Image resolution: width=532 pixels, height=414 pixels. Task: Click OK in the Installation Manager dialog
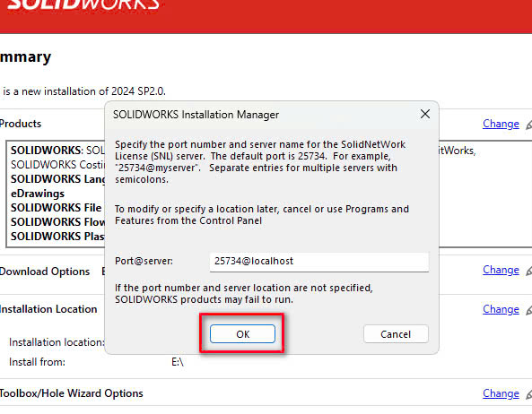(242, 334)
